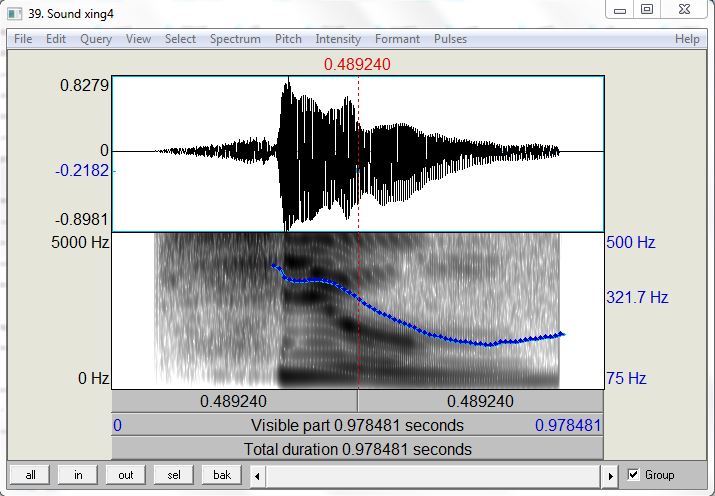Image resolution: width=715 pixels, height=496 pixels.
Task: Open the Query menu
Action: click(x=96, y=39)
